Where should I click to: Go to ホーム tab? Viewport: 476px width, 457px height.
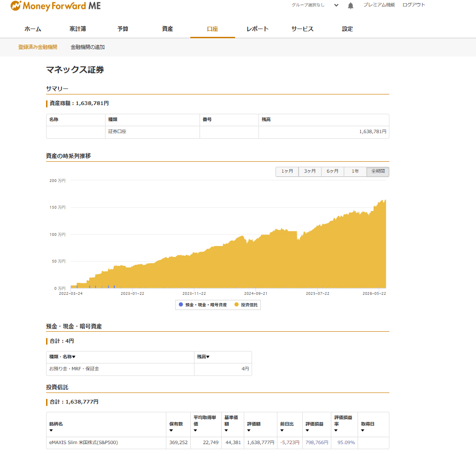coord(33,29)
